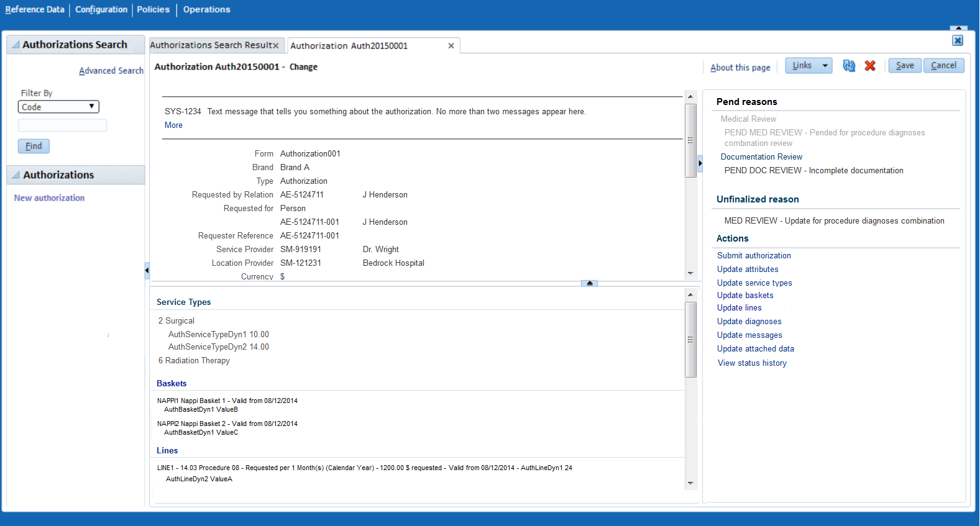
Task: Click the More link under the message
Action: pyautogui.click(x=173, y=125)
